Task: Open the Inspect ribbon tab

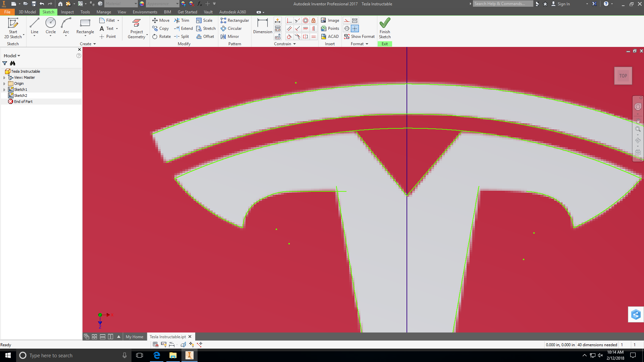Action: [x=67, y=12]
